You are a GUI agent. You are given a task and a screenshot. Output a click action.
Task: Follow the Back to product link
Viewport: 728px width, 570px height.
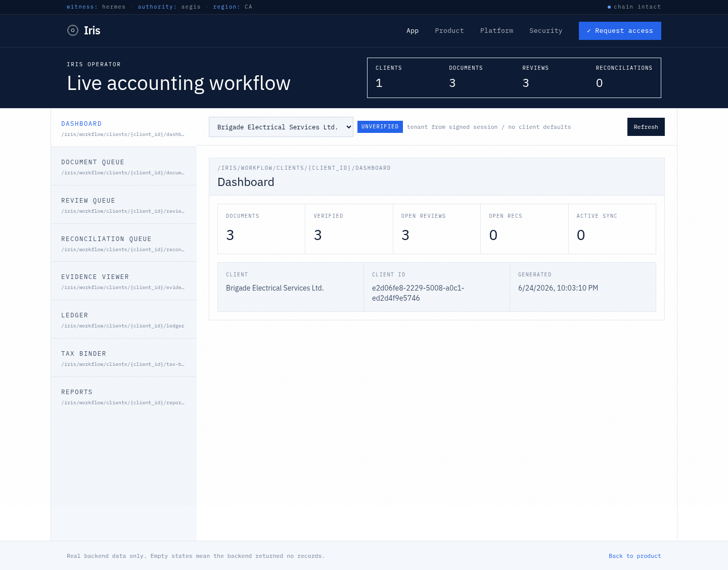click(x=635, y=556)
